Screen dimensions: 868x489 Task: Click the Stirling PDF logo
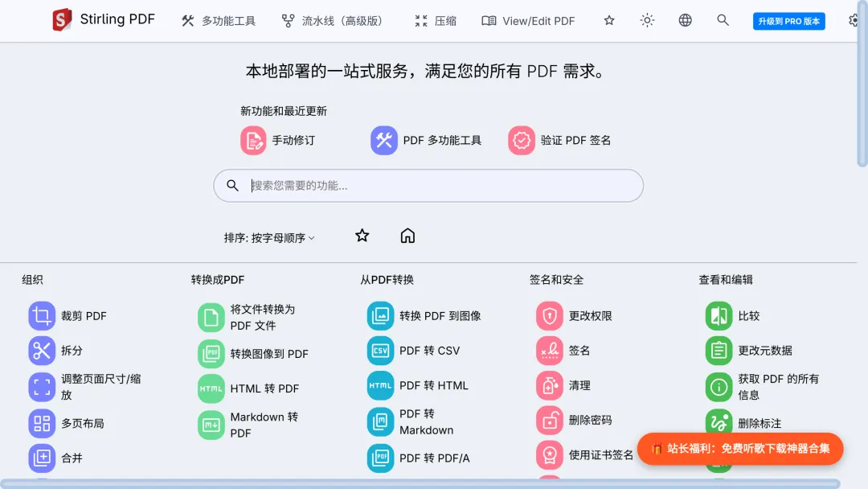pyautogui.click(x=62, y=20)
